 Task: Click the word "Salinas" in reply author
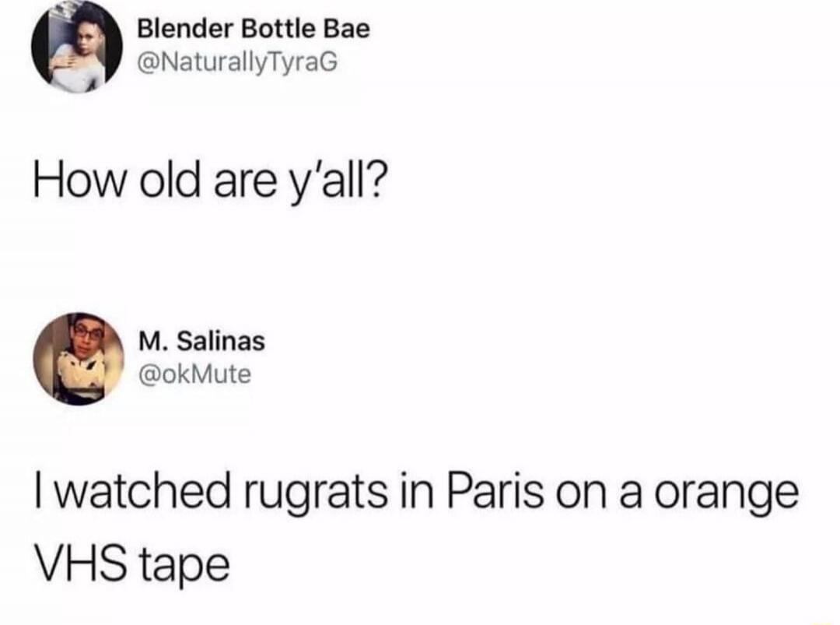tap(221, 341)
